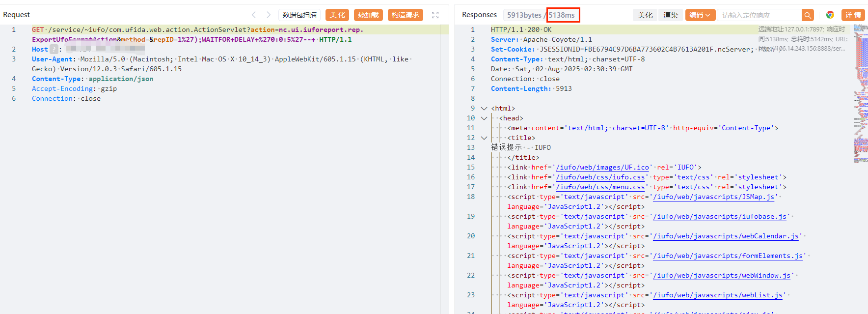Click the Date: Sat, 02 Aug 2025 line
868x314 pixels.
pos(562,69)
